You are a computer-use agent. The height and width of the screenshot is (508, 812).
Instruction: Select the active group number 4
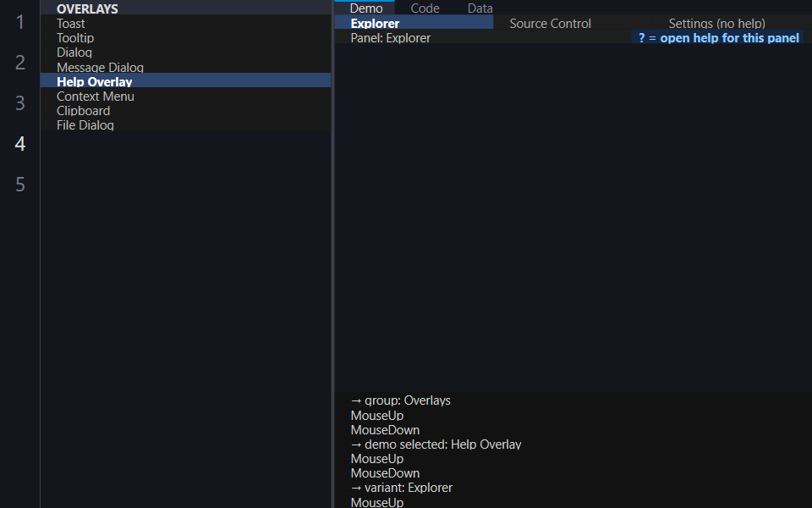pyautogui.click(x=19, y=144)
